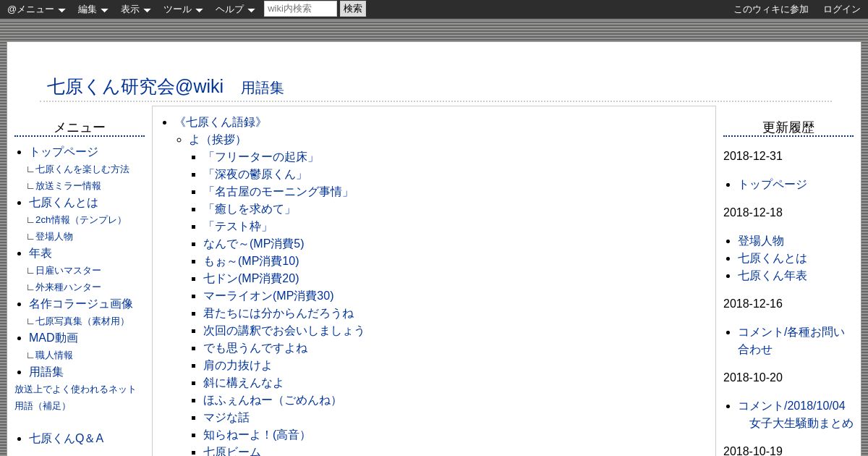Open 外来種ハンター link

pyautogui.click(x=68, y=287)
